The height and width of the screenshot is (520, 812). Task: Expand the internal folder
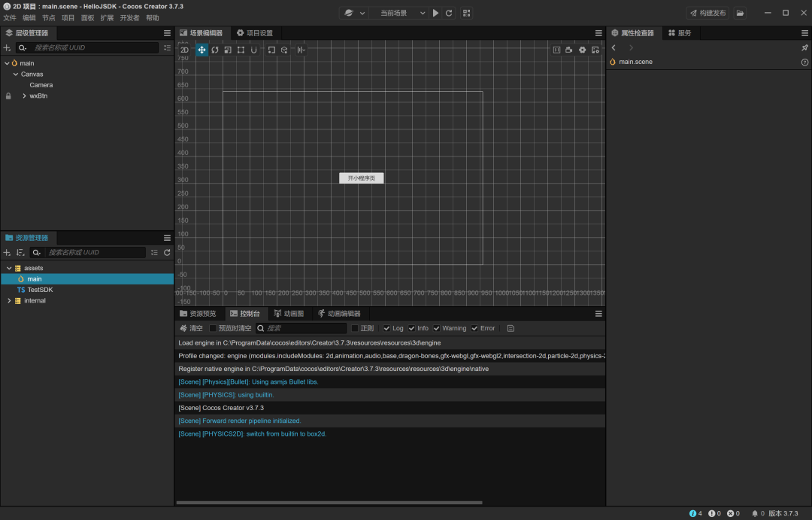pos(9,301)
